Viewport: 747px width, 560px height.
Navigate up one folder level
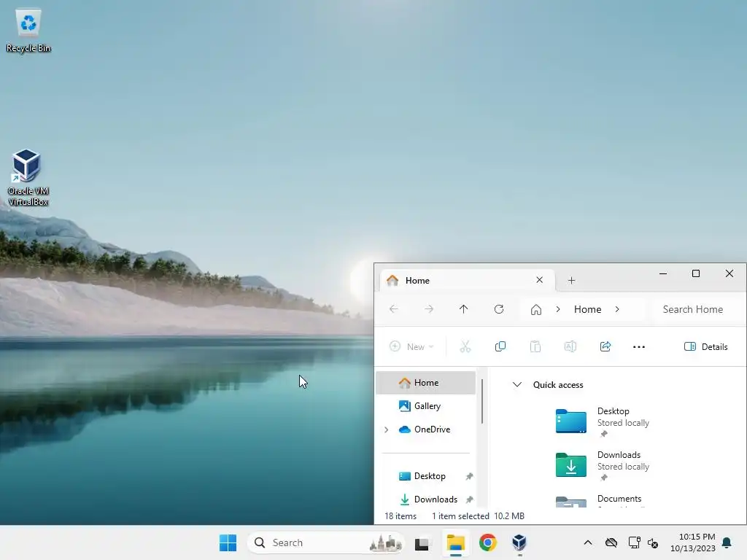463,309
